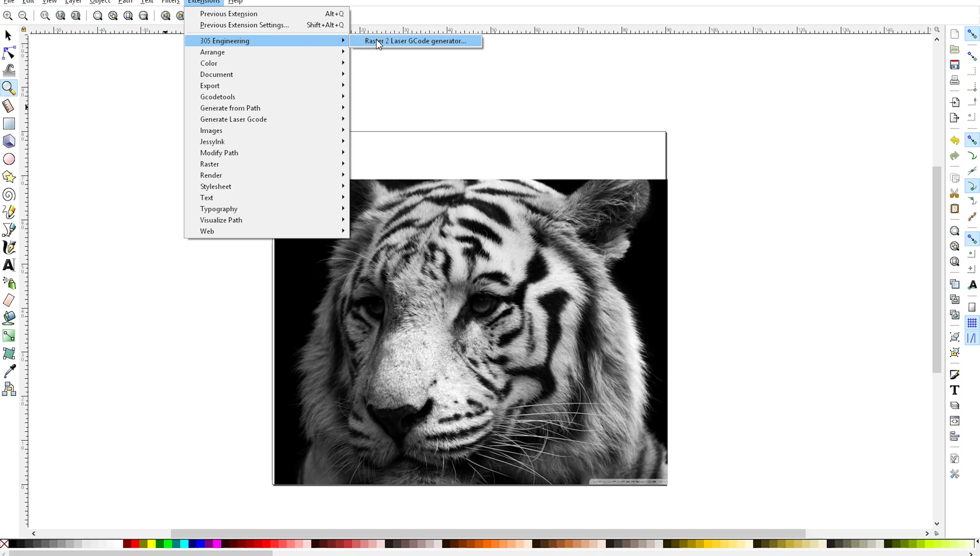Image resolution: width=980 pixels, height=556 pixels.
Task: Click Previous Extension Settings entry
Action: tap(244, 25)
